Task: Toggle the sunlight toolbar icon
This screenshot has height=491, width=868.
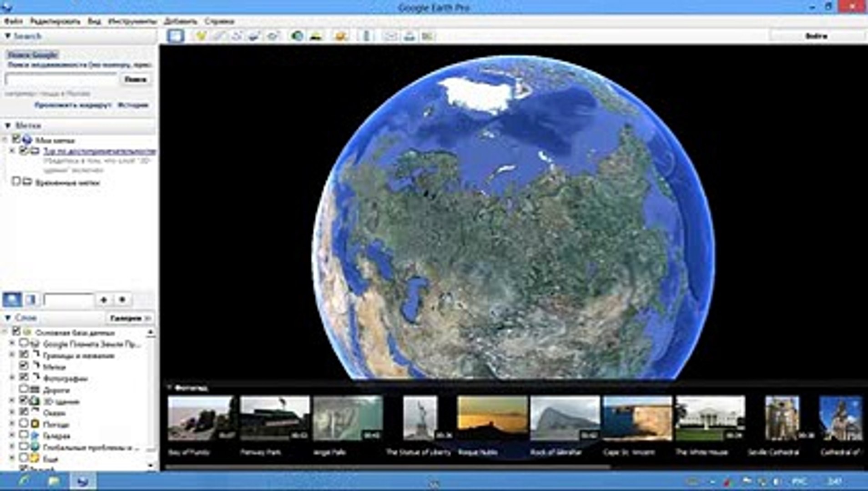Action: coord(316,36)
